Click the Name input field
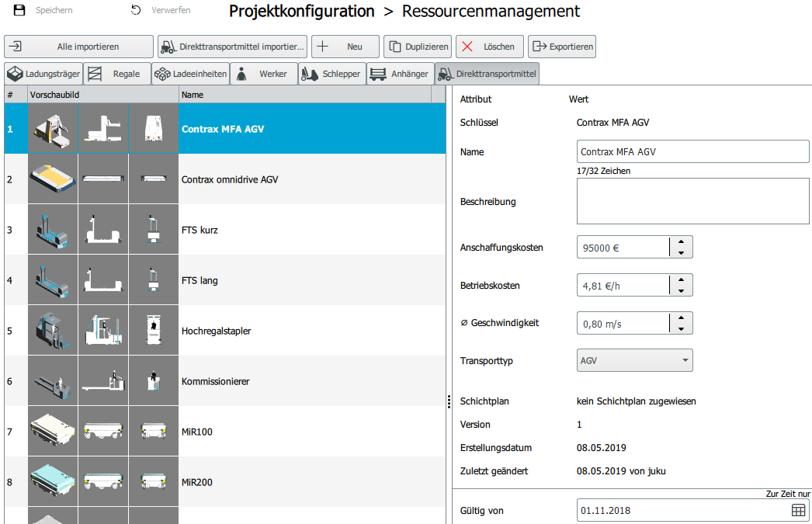Image resolution: width=812 pixels, height=524 pixels. pyautogui.click(x=692, y=151)
